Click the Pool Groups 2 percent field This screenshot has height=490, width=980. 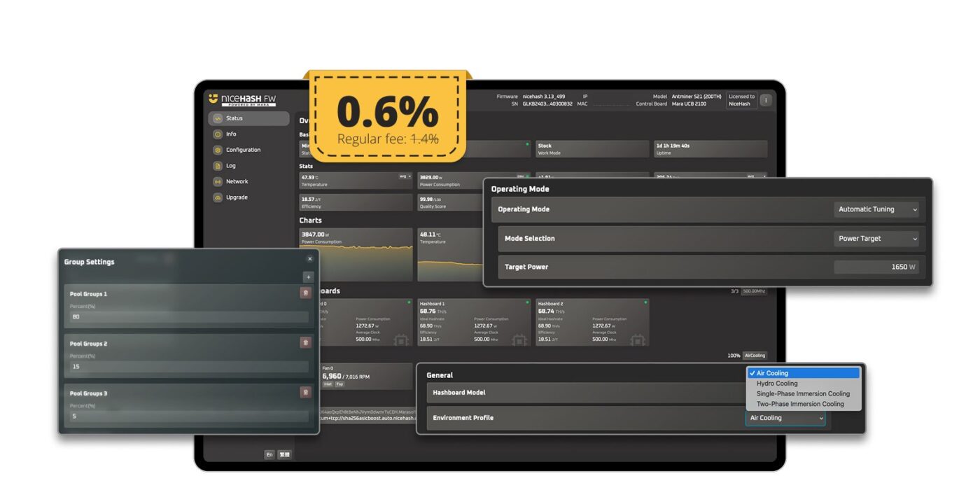[189, 367]
